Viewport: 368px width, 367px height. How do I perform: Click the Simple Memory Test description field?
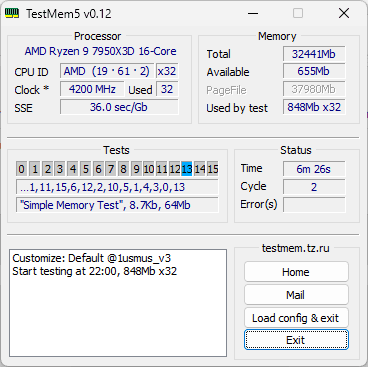(117, 205)
